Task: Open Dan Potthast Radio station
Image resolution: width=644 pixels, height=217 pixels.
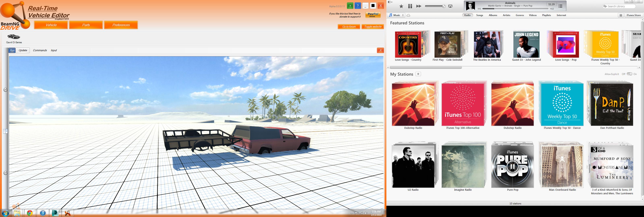Action: (612, 104)
